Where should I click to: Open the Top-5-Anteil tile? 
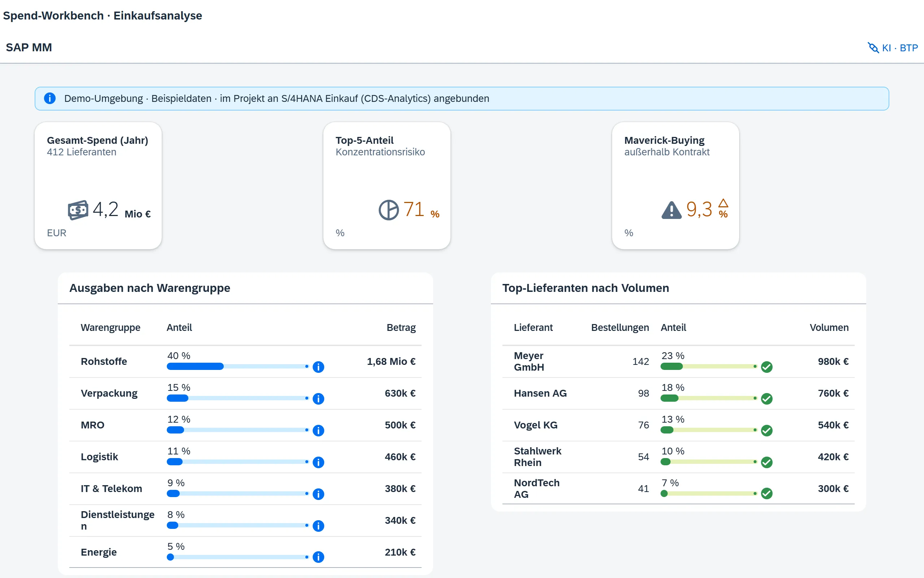pos(387,186)
